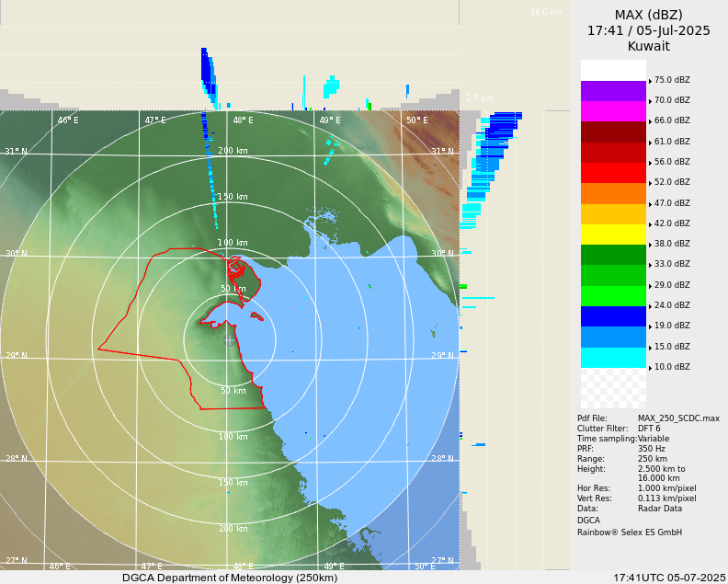Click the 'Kuwait' site name heading
The height and width of the screenshot is (584, 728).
649,46
